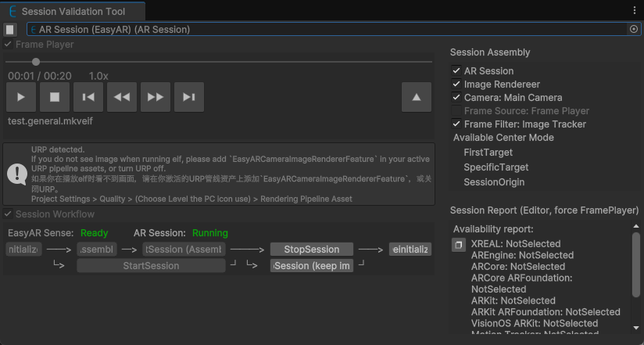Viewport: 644px width, 345px height.
Task: Open the window's three-dot options menu
Action: [634, 10]
